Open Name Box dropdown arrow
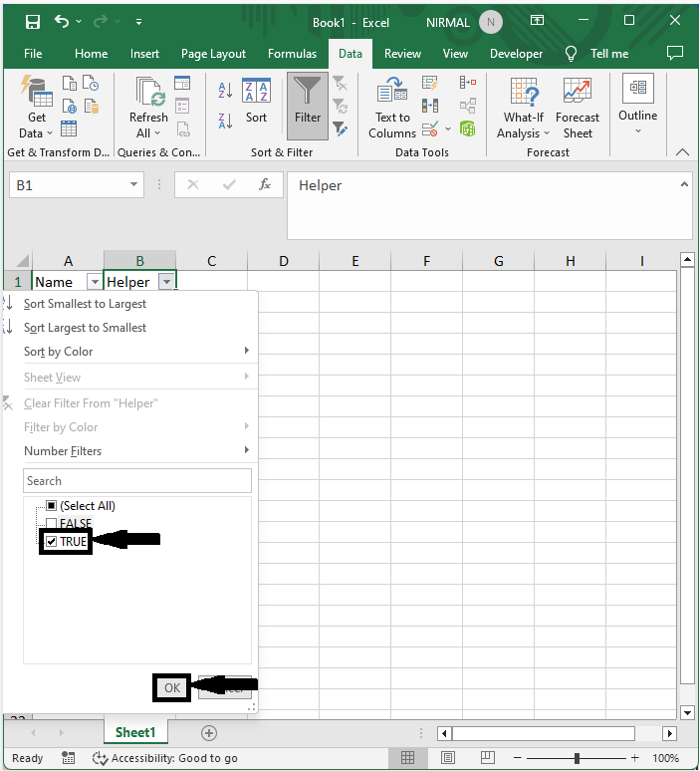The image size is (700, 771). (133, 185)
